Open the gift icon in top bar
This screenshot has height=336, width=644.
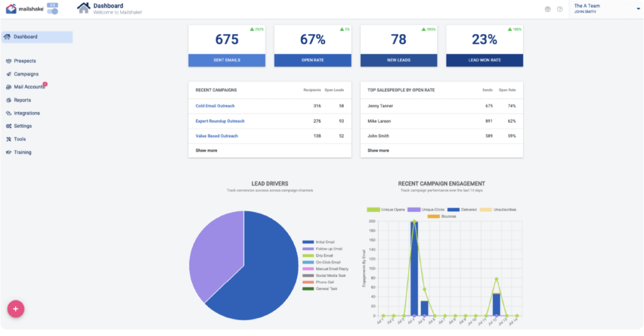click(x=548, y=9)
